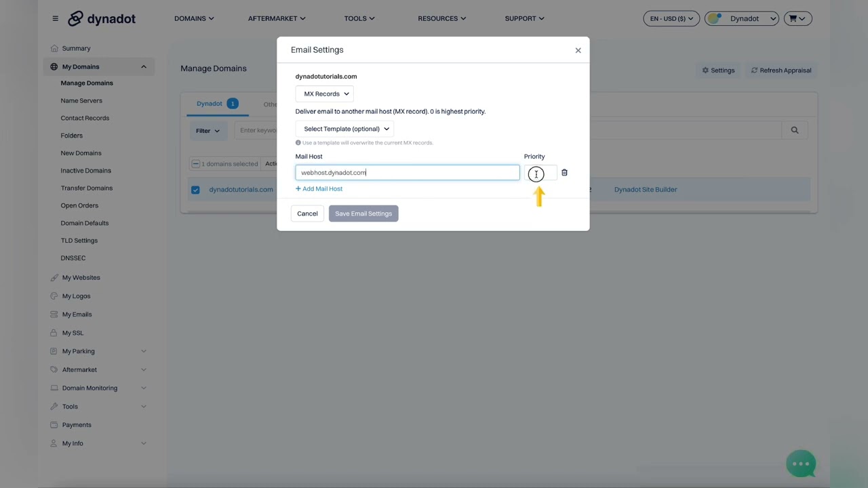Go to Contact Records in sidebar
868x488 pixels.
85,119
